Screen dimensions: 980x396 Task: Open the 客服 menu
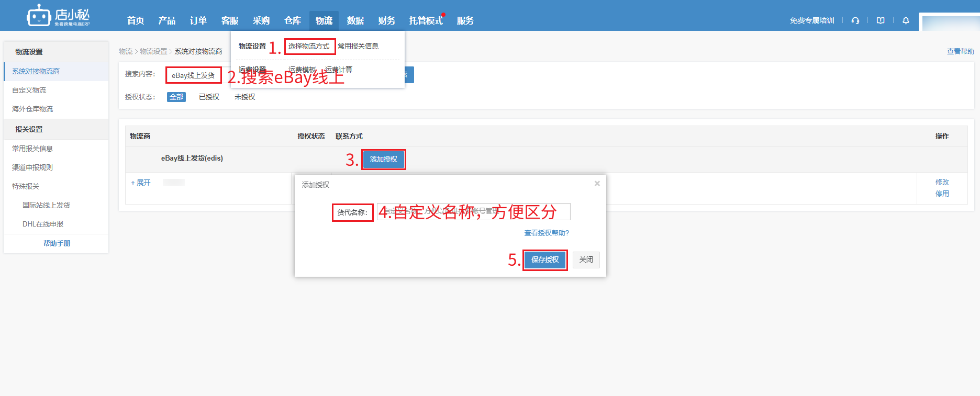point(230,20)
